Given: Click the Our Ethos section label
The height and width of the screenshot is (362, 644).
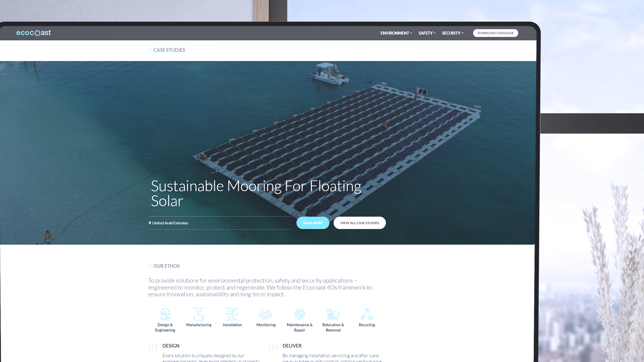Looking at the screenshot, I should (166, 266).
